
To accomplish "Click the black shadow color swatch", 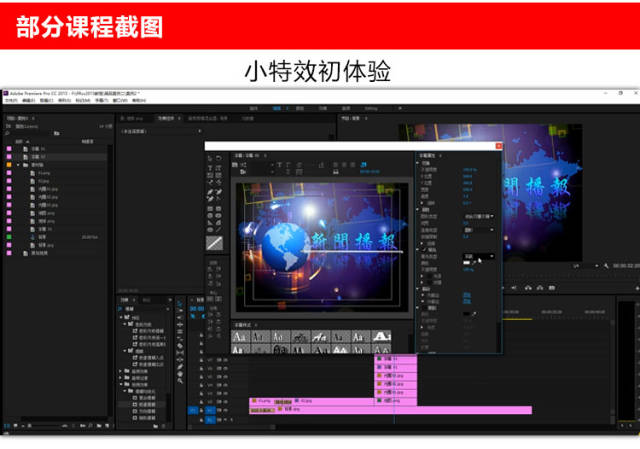I will coord(467,314).
